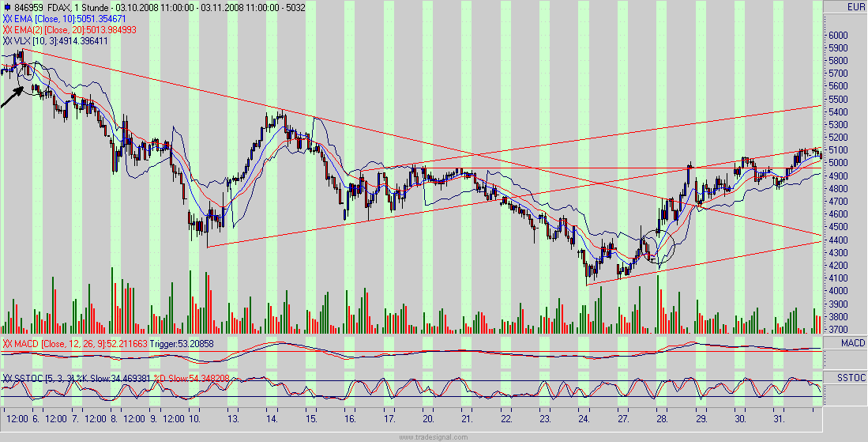The image size is (868, 442).
Task: Select the EMA(2) [Close, 20]:5013.984993 legend
Action: click(75, 30)
